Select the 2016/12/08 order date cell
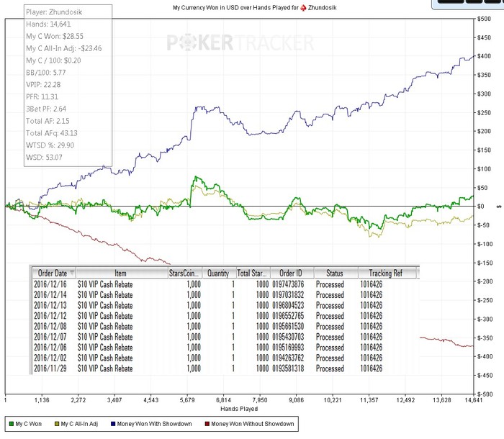Image resolution: width=504 pixels, height=439 pixels. click(50, 327)
